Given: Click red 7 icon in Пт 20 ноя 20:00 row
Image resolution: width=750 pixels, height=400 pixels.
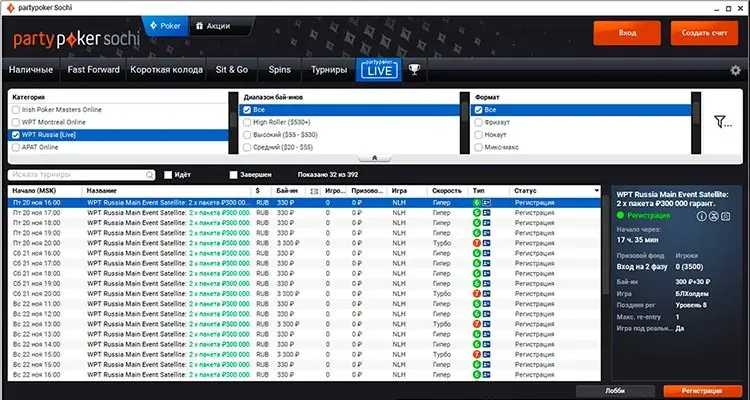Looking at the screenshot, I should [476, 243].
